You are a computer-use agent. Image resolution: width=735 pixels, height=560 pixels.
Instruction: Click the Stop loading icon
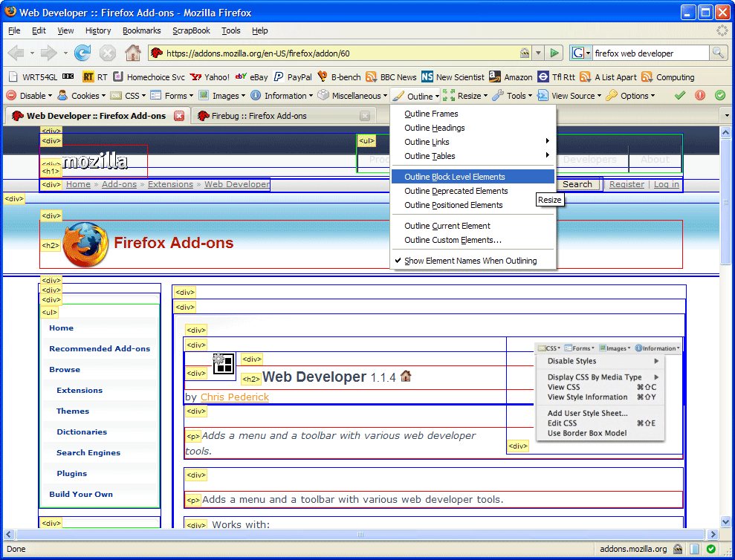(x=108, y=53)
